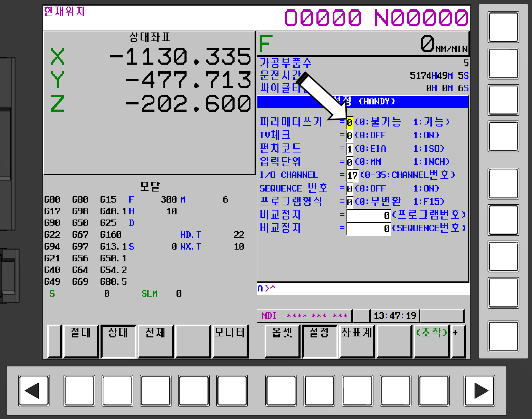
Task: Click the G54.2 modal code
Action: tap(113, 270)
